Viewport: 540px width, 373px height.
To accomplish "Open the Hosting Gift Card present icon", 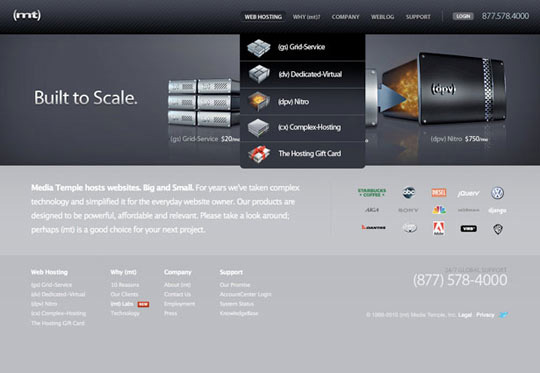I will pos(259,154).
